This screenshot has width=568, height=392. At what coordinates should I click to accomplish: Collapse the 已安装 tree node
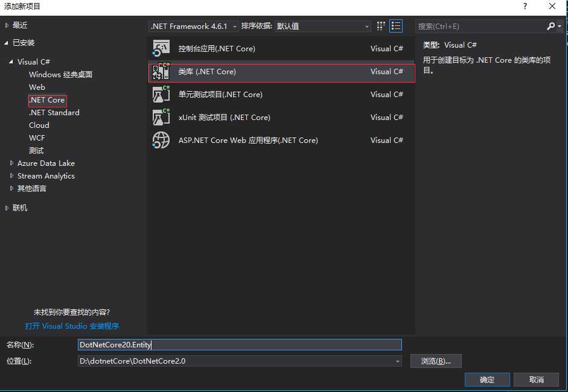click(x=7, y=43)
